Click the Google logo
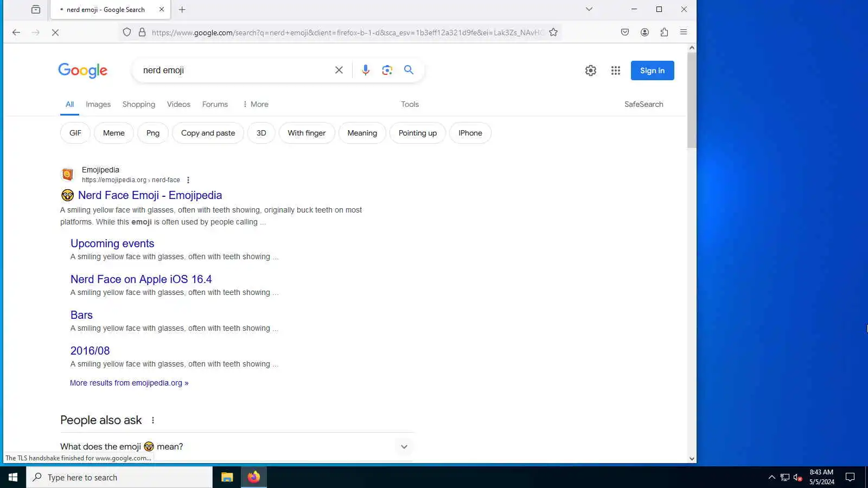The height and width of the screenshot is (488, 868). tap(83, 70)
